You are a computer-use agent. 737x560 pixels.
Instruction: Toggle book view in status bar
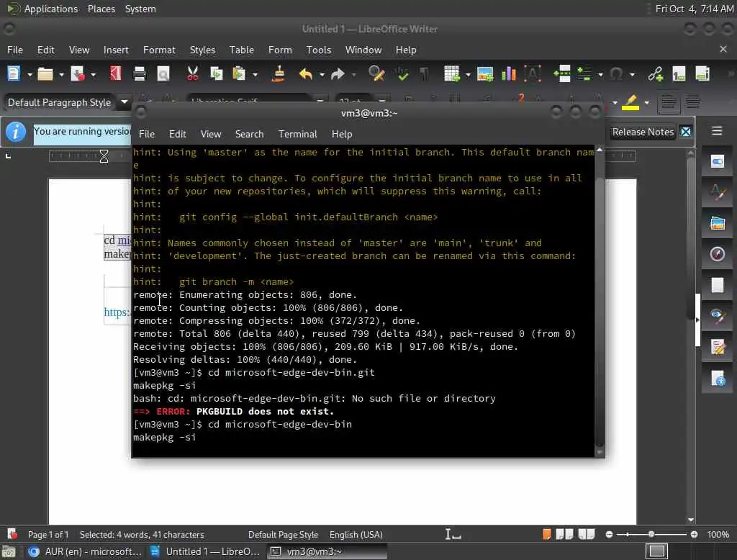(x=586, y=534)
